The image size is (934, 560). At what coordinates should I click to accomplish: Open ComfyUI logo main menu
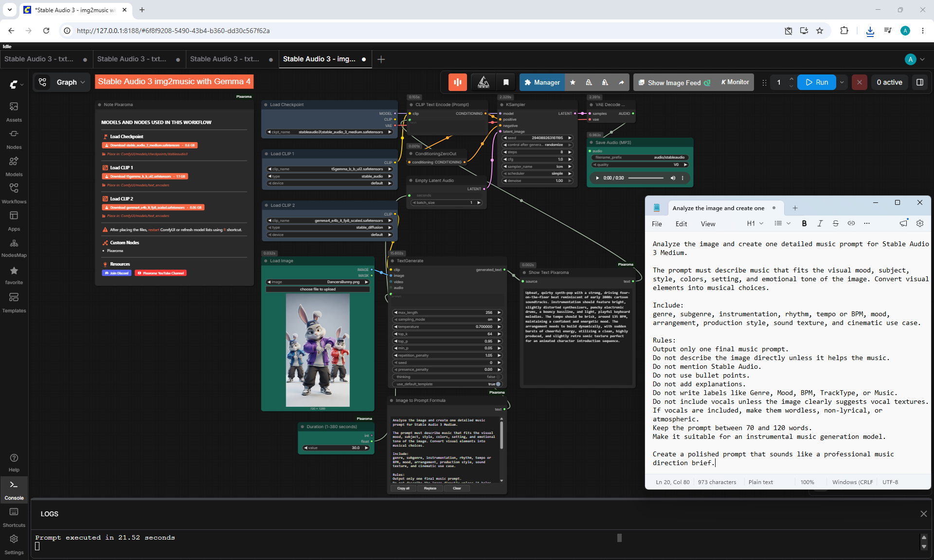click(16, 84)
